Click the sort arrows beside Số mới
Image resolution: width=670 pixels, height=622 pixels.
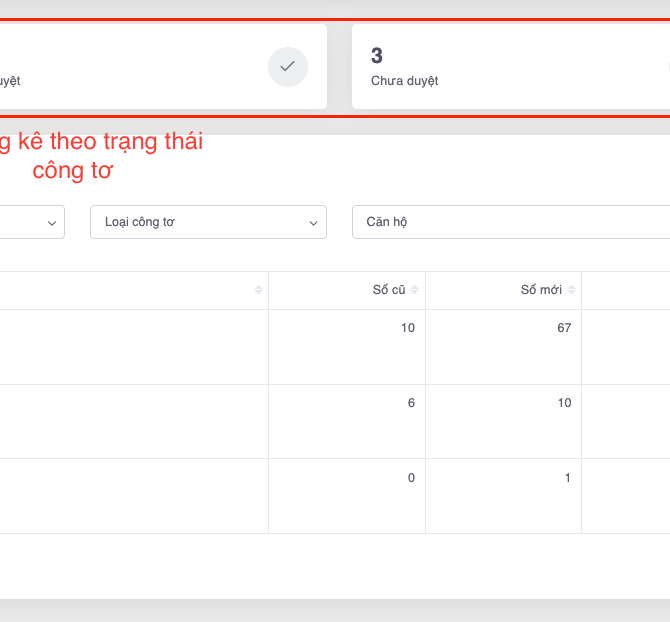[x=572, y=290]
